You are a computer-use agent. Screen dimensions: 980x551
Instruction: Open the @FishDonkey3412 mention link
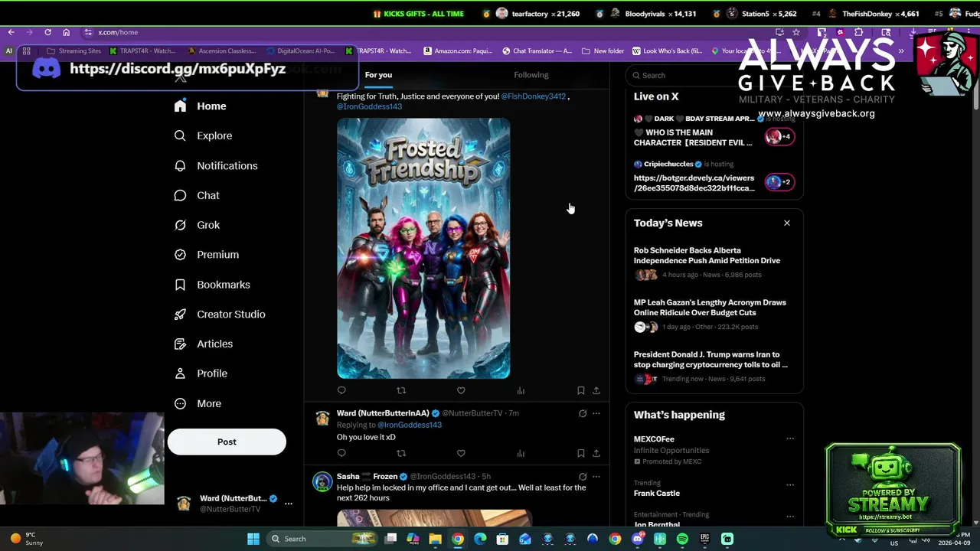(x=534, y=96)
